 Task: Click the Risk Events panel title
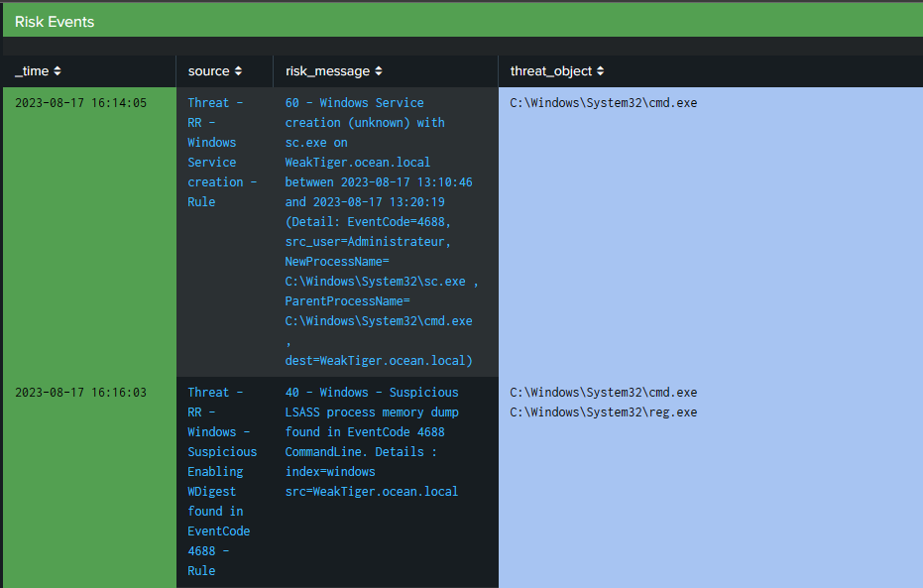[x=55, y=21]
